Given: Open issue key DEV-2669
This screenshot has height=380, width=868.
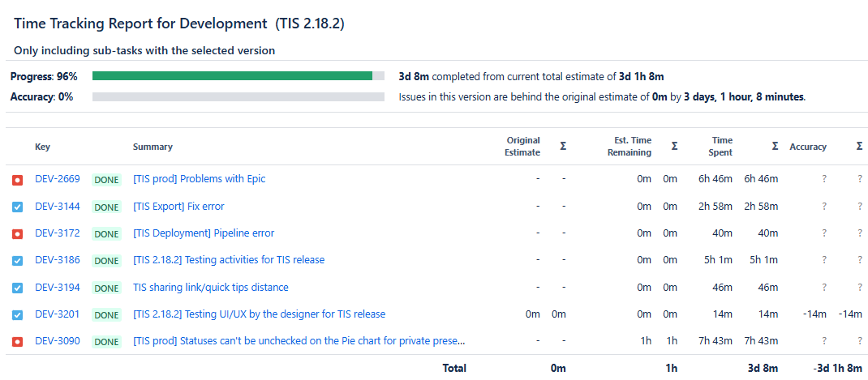Looking at the screenshot, I should pos(57,179).
